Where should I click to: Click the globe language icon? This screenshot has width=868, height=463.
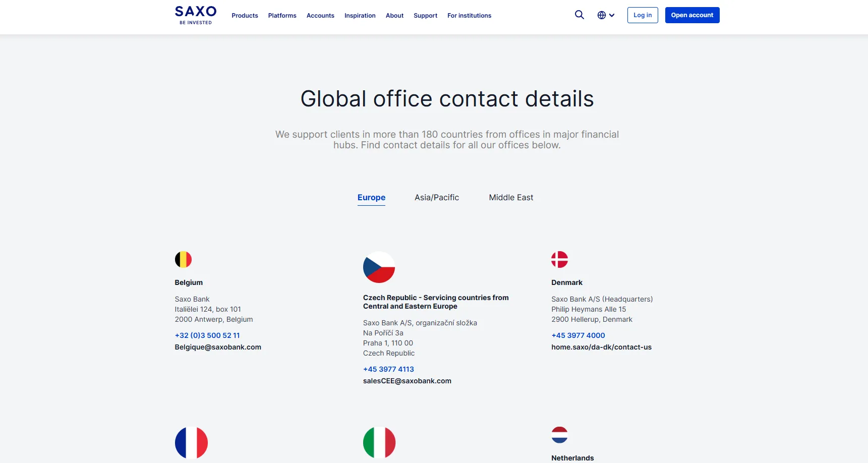click(x=602, y=15)
